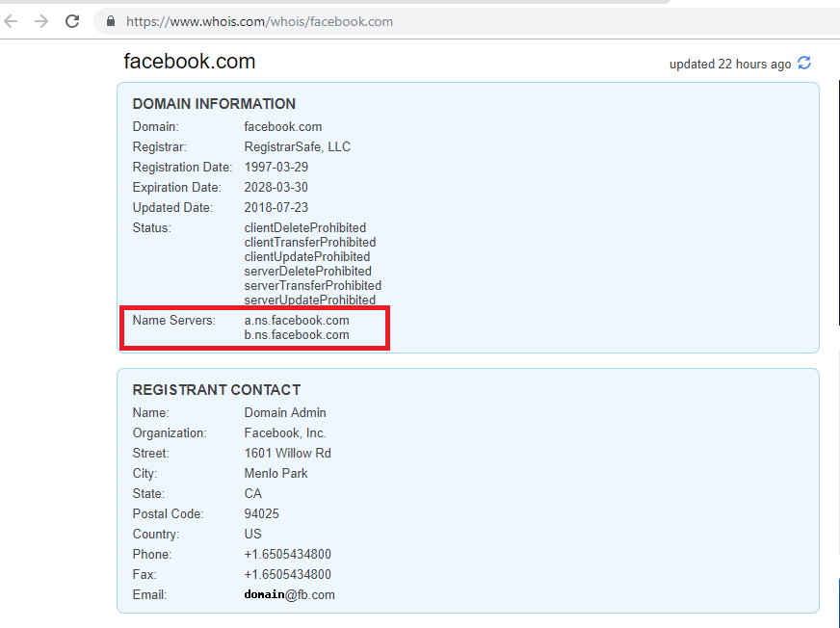Click status clientUpdateProhibited
Image resolution: width=840 pixels, height=628 pixels.
[307, 256]
